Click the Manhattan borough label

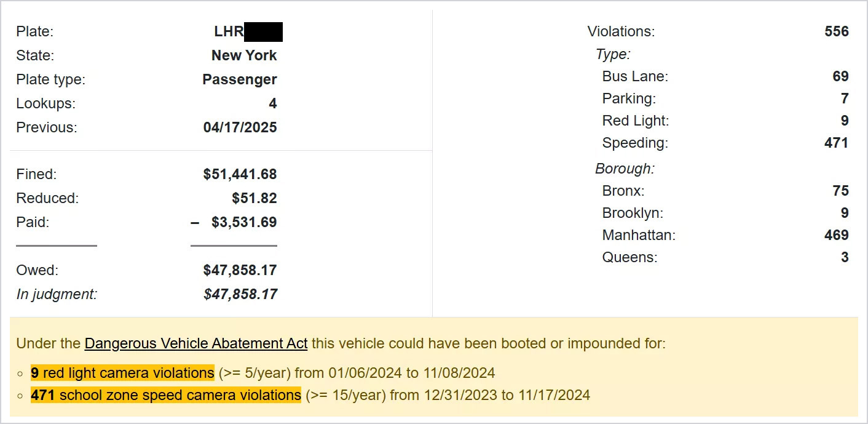point(638,235)
